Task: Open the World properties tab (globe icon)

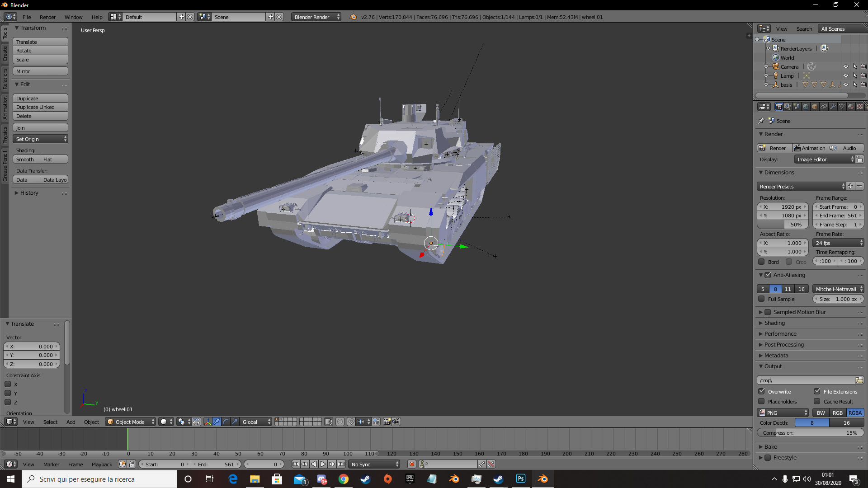Action: coord(806,107)
